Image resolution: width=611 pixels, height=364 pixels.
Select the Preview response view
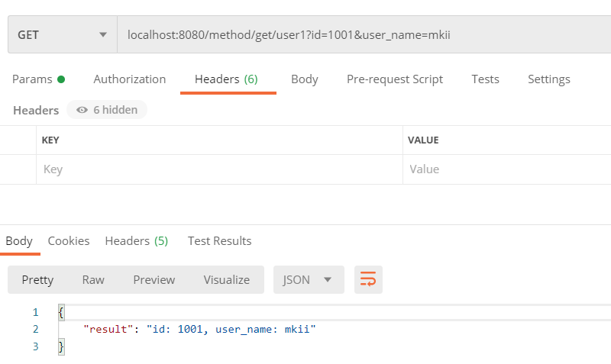point(154,280)
